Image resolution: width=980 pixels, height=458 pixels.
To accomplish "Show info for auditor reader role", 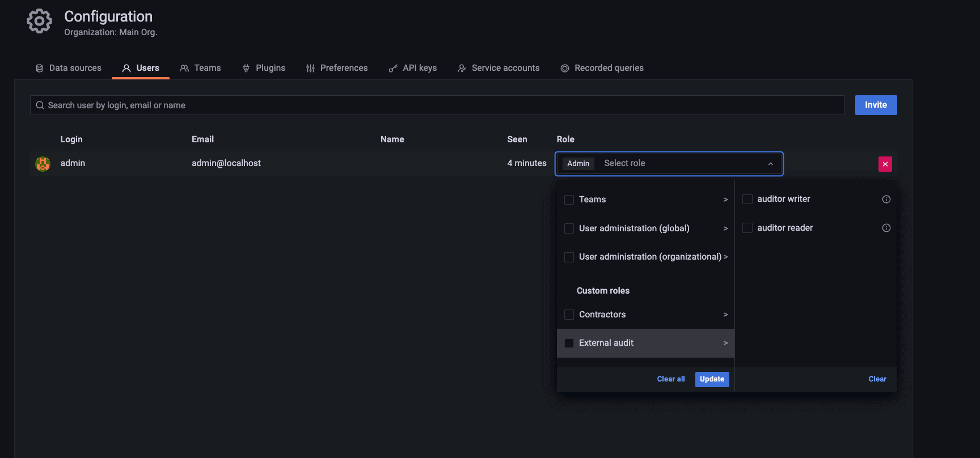I will pos(886,228).
